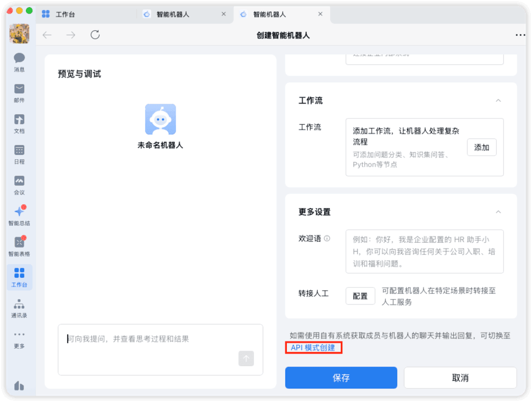Open the 消息 messages sidebar icon
532x402 pixels.
pyautogui.click(x=19, y=63)
